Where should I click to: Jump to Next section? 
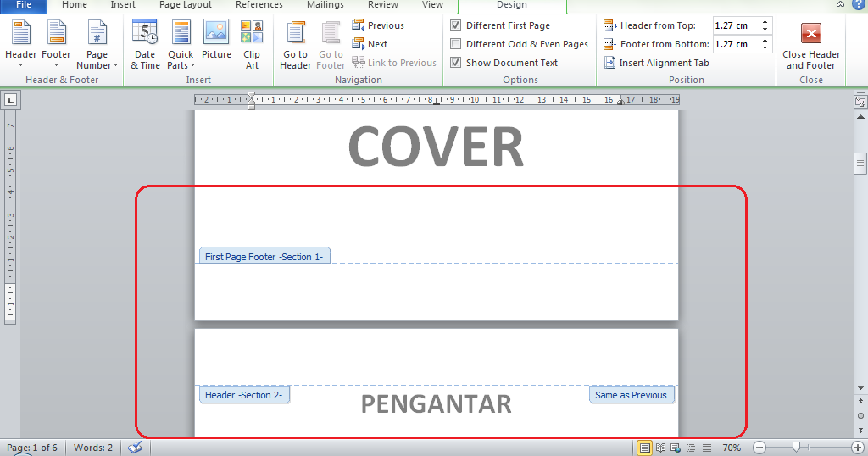[x=370, y=44]
